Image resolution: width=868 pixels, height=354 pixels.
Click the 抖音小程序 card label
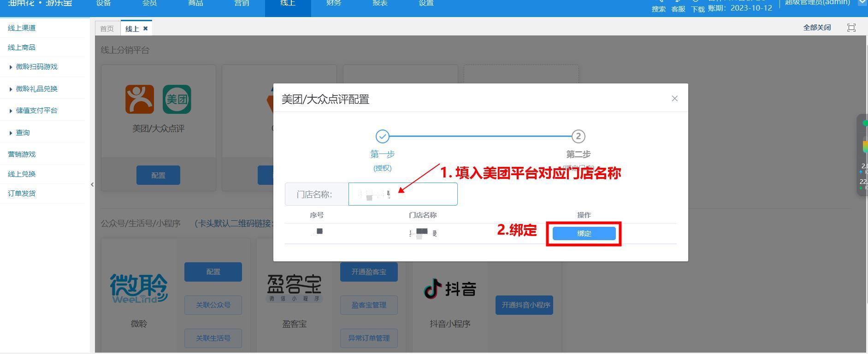(x=450, y=324)
